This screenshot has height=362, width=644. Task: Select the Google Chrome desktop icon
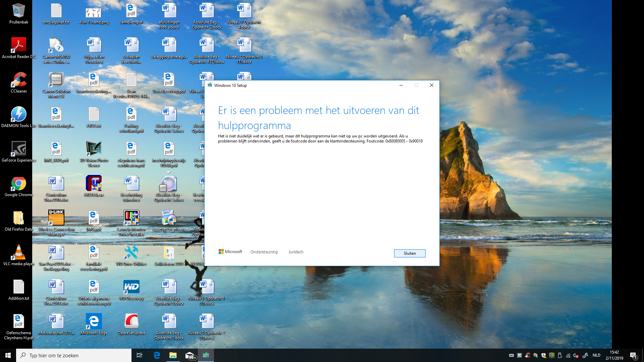(x=19, y=186)
